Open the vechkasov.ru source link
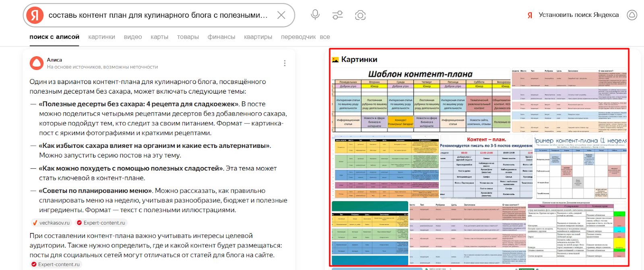This screenshot has width=644, height=270. tap(51, 223)
